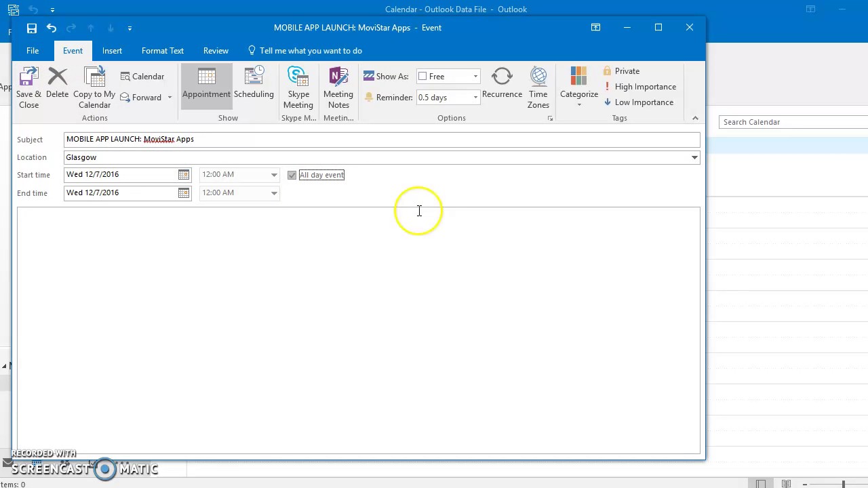Open the End time calendar picker
The image size is (868, 488).
click(184, 193)
